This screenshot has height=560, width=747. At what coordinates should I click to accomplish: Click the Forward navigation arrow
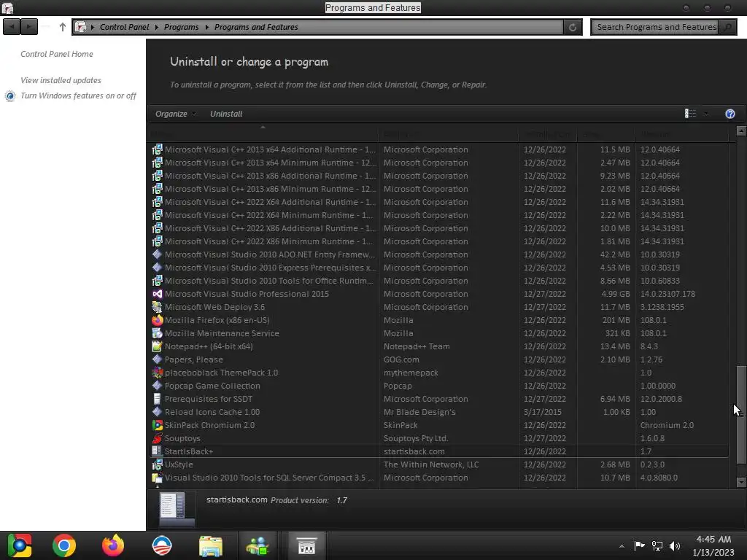tap(29, 27)
